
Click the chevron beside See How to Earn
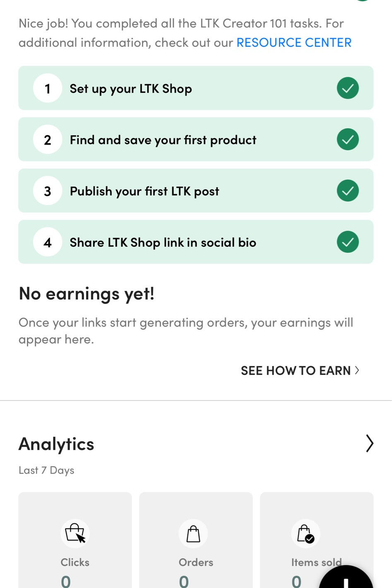pos(357,370)
